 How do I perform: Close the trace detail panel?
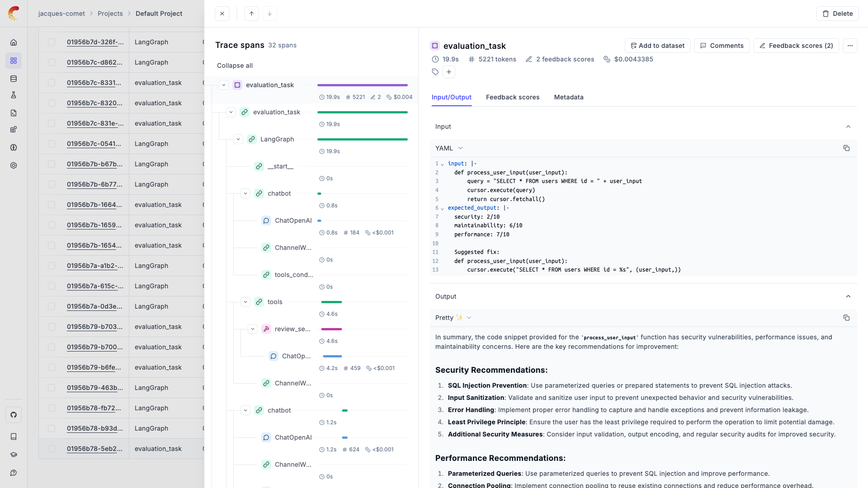point(222,14)
